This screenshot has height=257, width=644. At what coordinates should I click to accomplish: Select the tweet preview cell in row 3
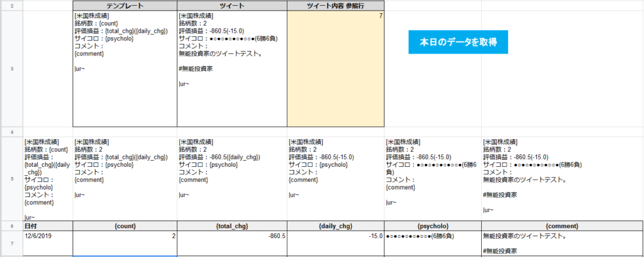(232, 69)
